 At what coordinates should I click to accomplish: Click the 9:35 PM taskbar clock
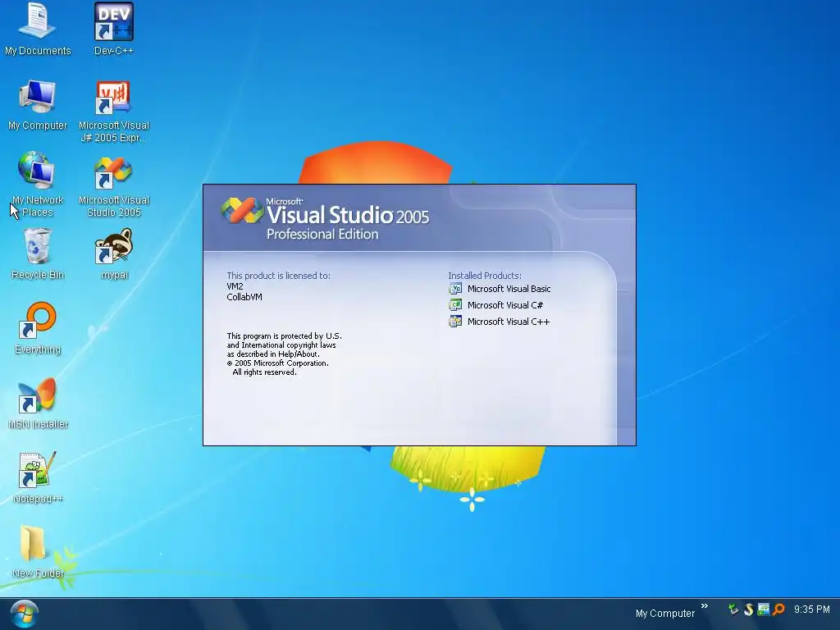[x=811, y=609]
